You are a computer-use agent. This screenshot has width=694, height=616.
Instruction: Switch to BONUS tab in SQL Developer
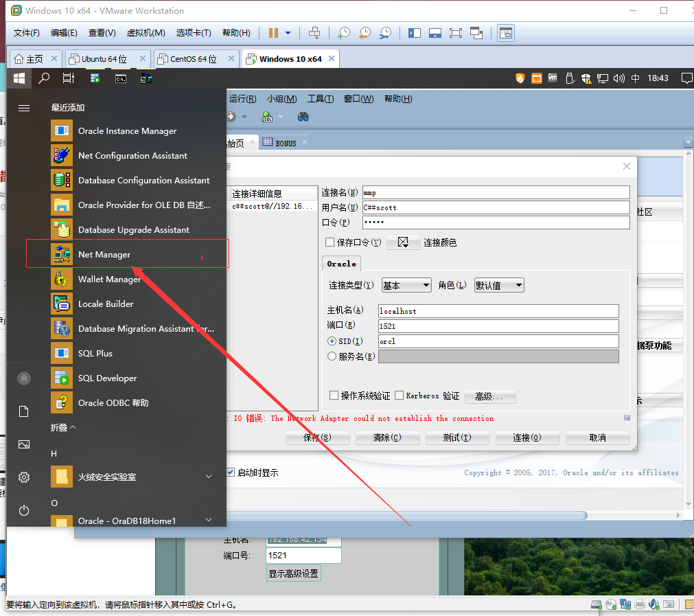click(286, 143)
